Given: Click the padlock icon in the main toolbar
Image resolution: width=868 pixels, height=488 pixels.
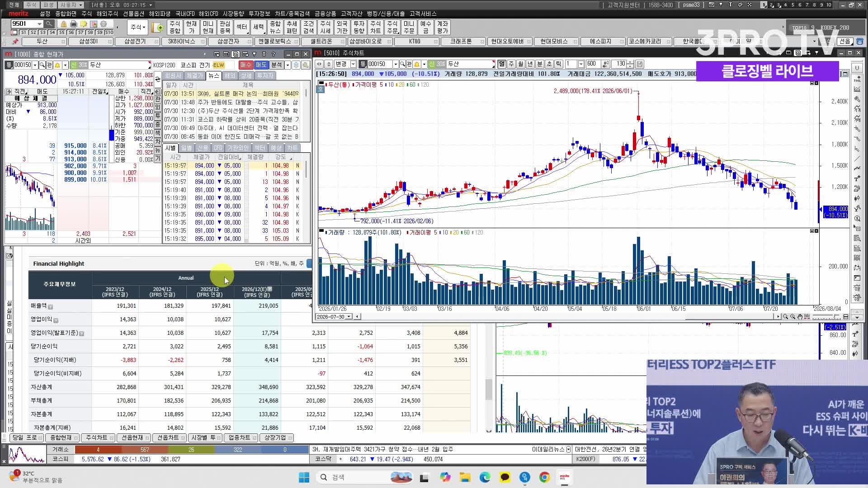Looking at the screenshot, I should (63, 24).
